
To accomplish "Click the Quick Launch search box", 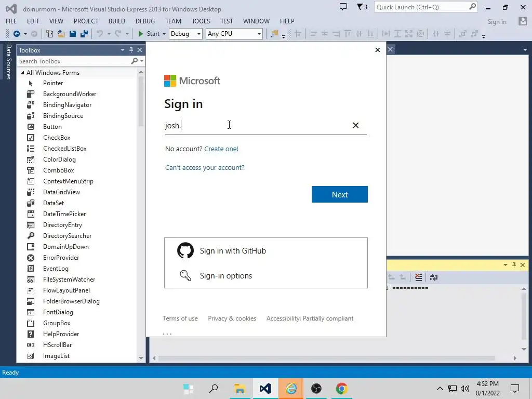I will pyautogui.click(x=426, y=7).
